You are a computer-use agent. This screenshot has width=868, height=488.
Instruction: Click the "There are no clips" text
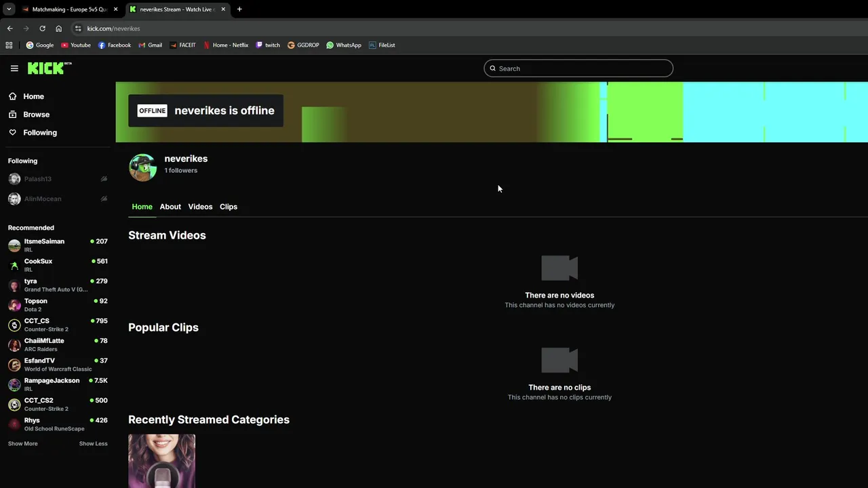coord(559,388)
